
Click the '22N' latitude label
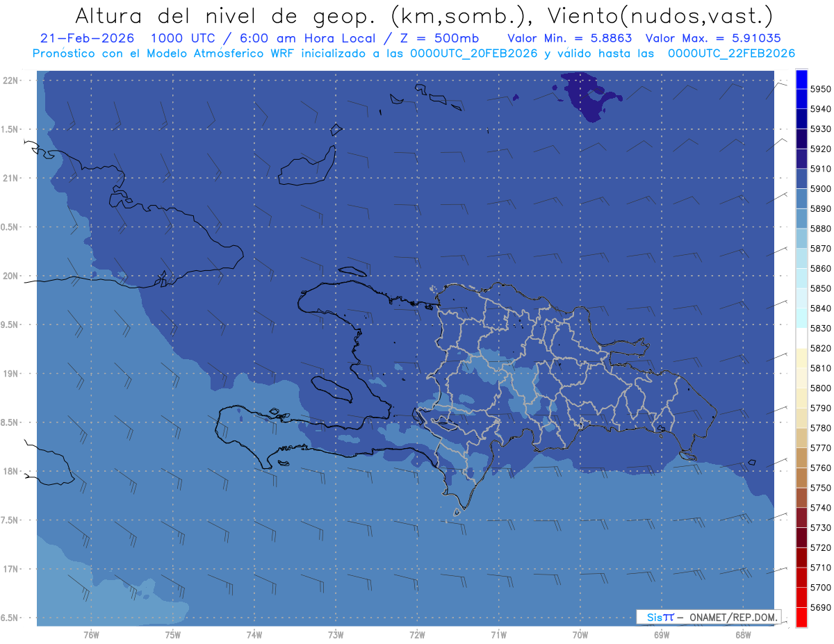(x=10, y=81)
